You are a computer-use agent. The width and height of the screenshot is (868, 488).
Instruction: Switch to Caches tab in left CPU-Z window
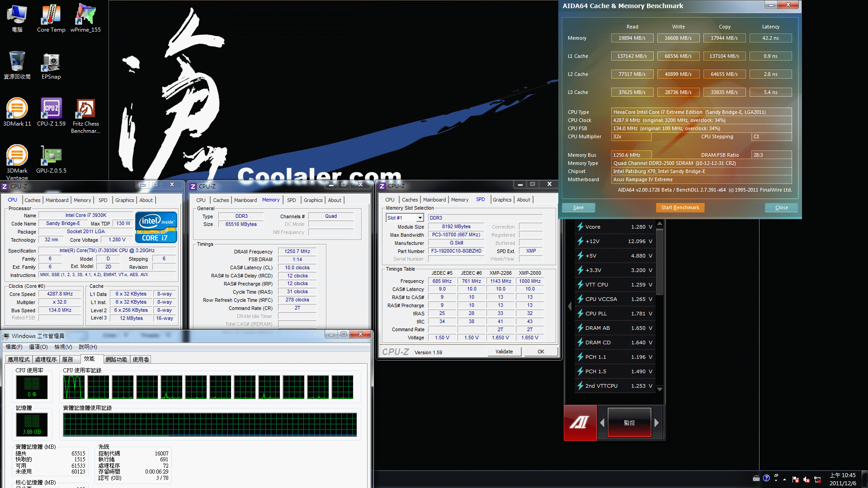32,200
